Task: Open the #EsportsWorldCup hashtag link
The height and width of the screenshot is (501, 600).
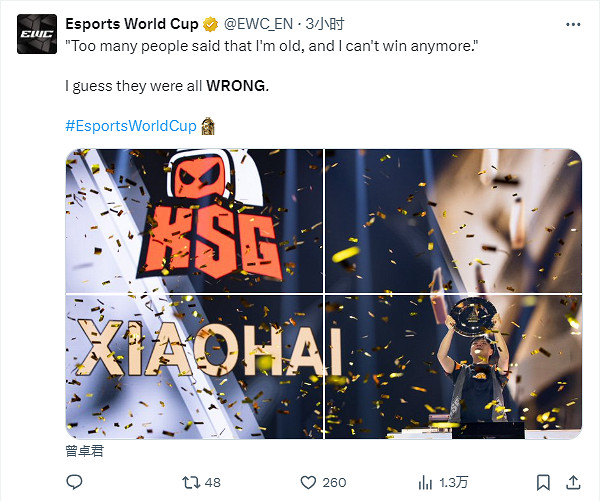Action: (131, 126)
